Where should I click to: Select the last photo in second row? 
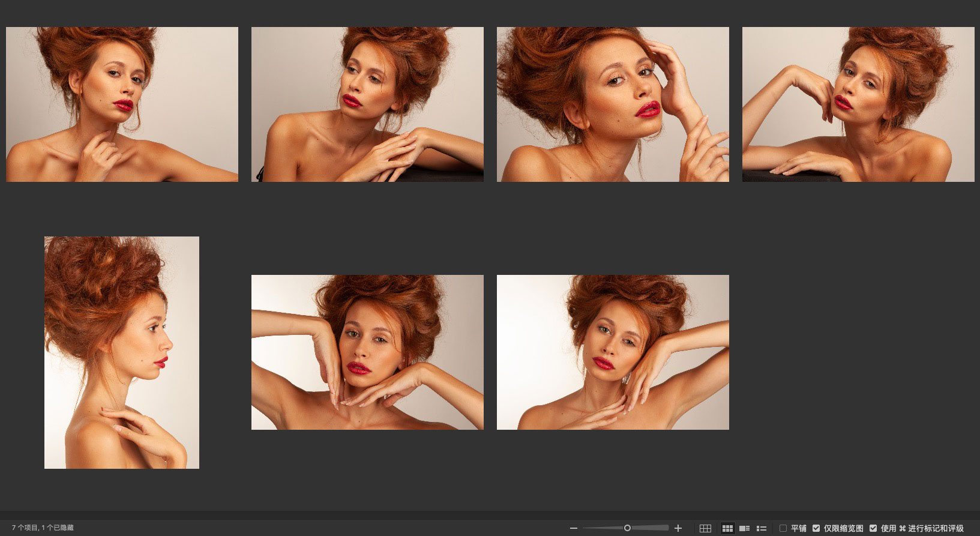613,352
